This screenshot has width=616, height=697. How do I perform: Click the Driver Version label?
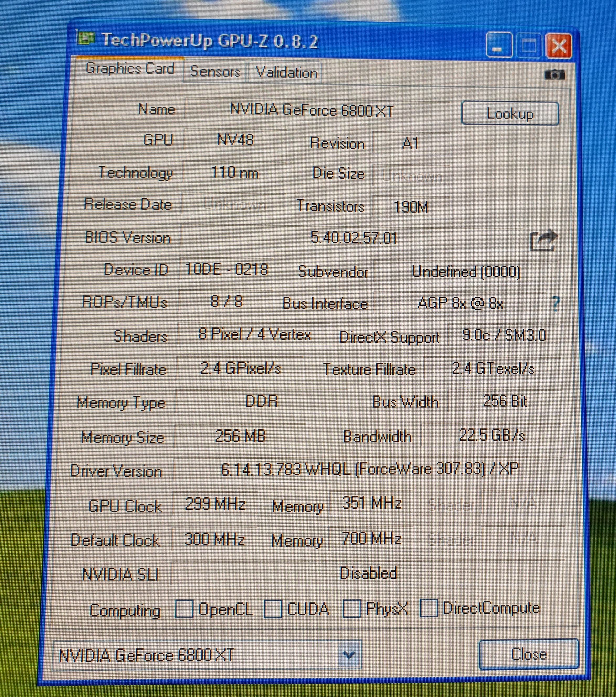(116, 471)
